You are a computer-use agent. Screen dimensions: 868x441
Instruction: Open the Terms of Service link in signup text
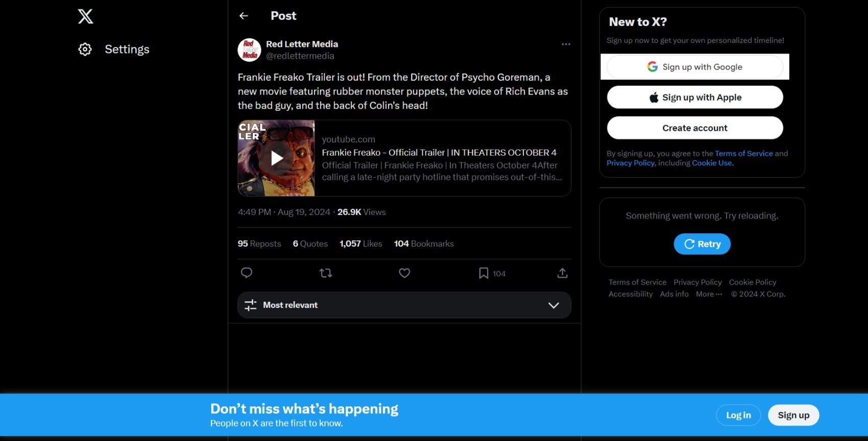744,154
